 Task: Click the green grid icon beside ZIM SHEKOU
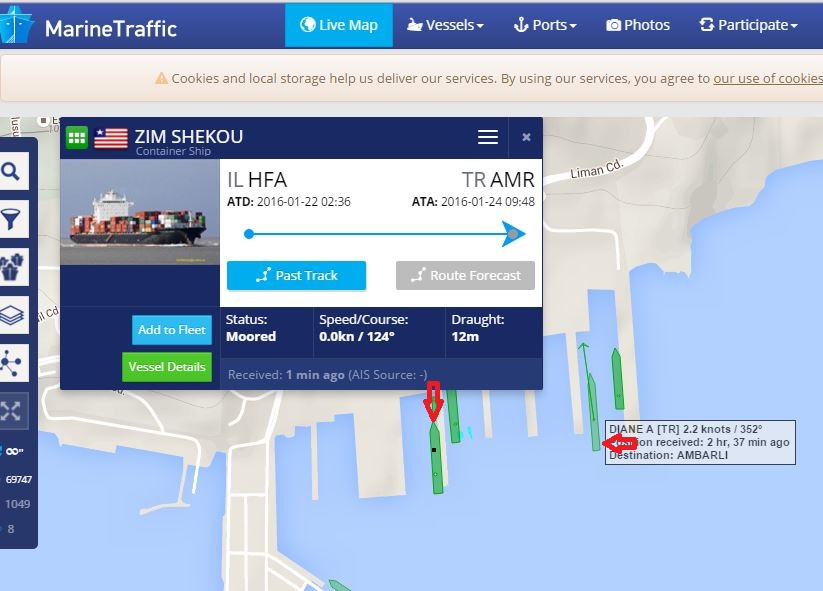pos(77,138)
